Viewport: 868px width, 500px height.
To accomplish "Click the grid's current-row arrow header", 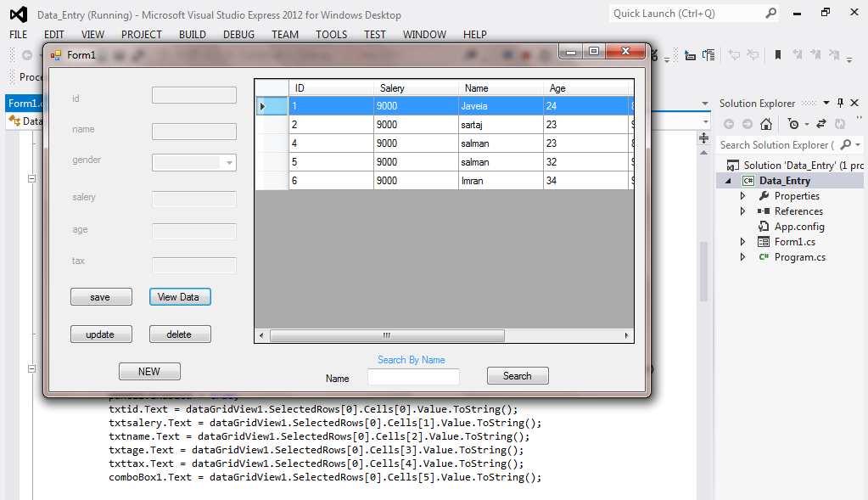I will (x=272, y=106).
